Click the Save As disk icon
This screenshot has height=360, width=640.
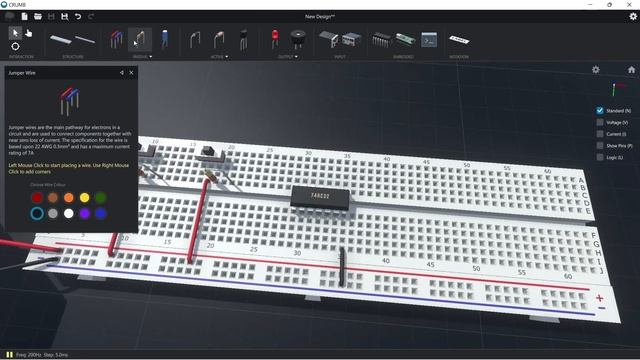(64, 16)
